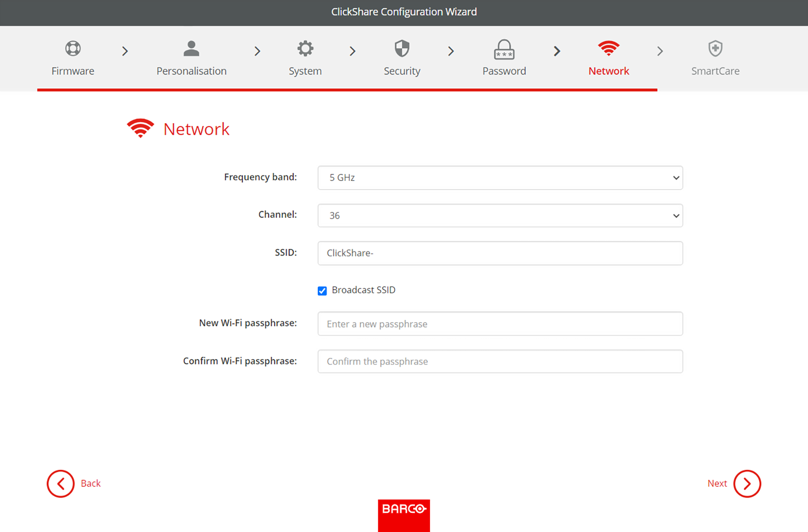Click the Broadcast SSID label text
Viewport: 808px width, 532px height.
point(363,290)
